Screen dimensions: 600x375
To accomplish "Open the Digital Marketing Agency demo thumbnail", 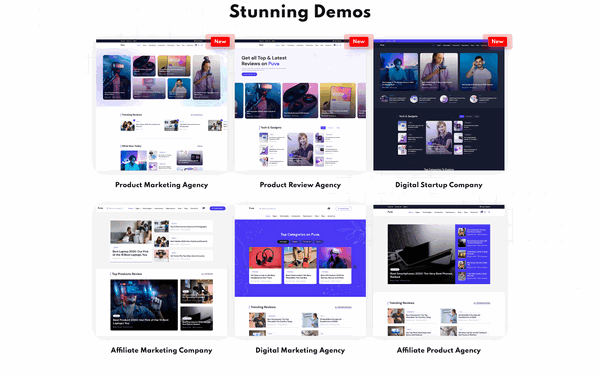I will [300, 271].
